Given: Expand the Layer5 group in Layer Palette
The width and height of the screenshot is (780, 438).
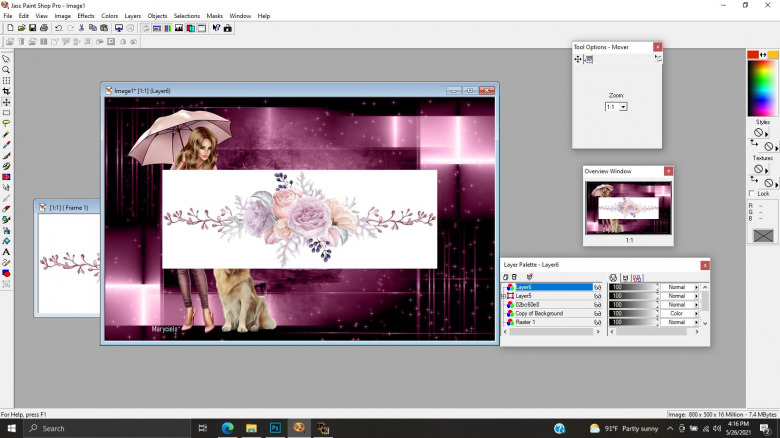Looking at the screenshot, I should click(503, 296).
